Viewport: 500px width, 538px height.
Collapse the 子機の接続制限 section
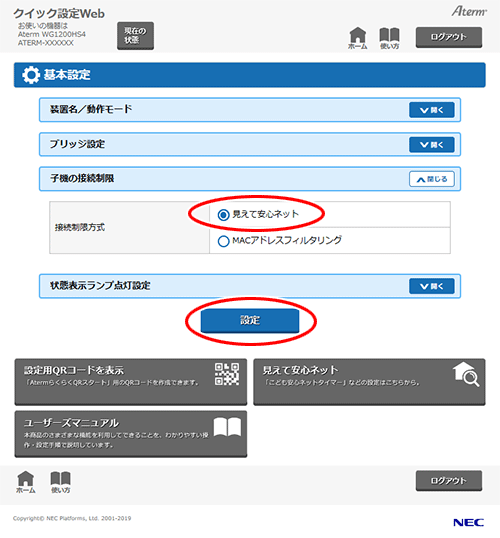coord(432,179)
